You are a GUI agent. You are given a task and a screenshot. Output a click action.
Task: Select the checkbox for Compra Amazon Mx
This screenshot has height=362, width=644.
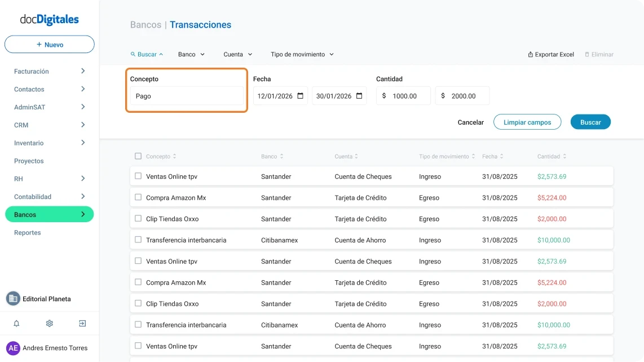coord(138,197)
